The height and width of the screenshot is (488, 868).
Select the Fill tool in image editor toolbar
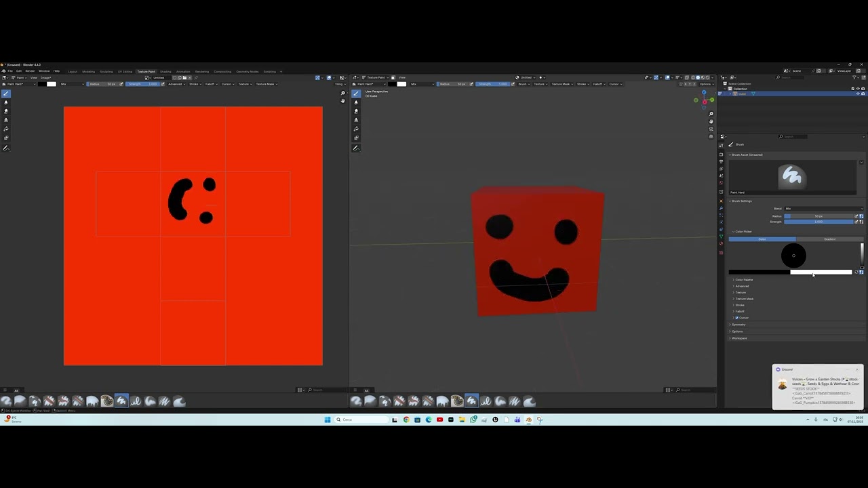point(6,129)
